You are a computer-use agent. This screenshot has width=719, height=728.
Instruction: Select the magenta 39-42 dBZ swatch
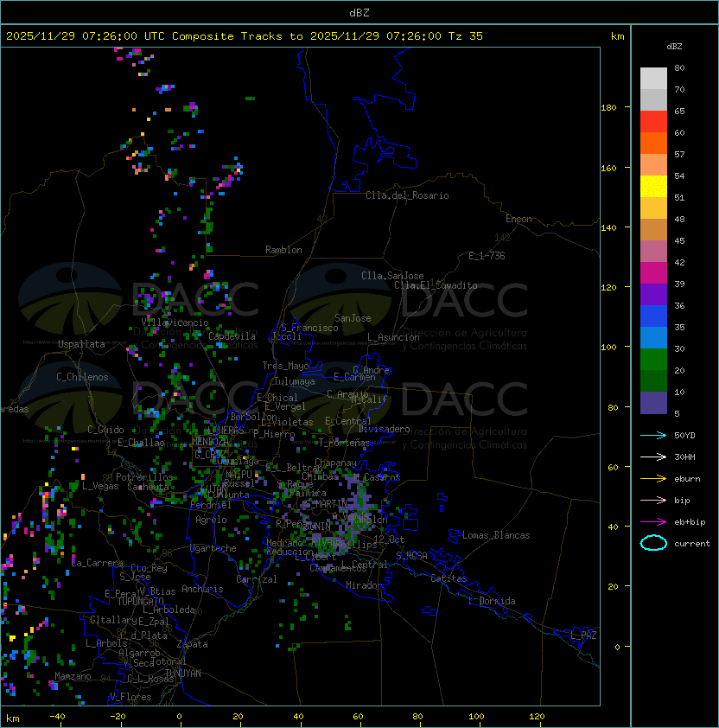click(653, 273)
